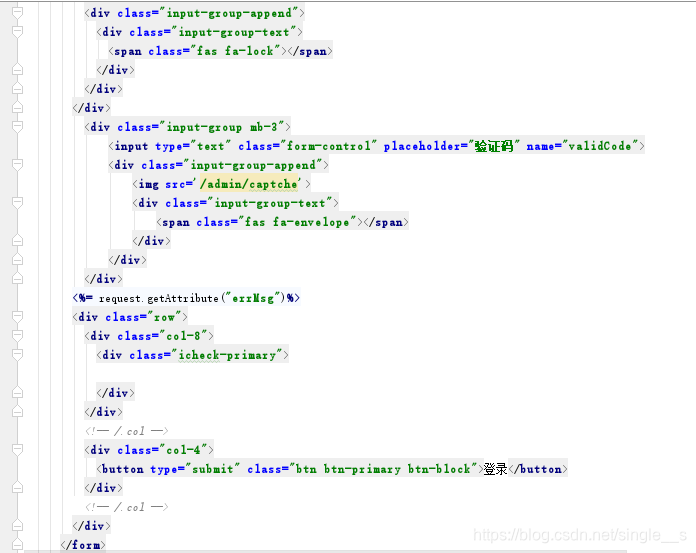This screenshot has width=696, height=553.
Task: Click the closing div fold marker below the fa-lock span
Action: 17,70
